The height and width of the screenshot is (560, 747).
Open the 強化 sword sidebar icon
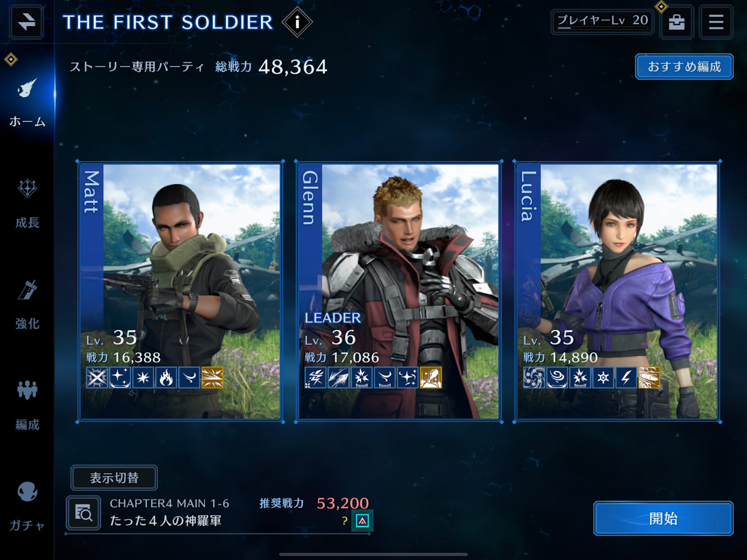[27, 304]
